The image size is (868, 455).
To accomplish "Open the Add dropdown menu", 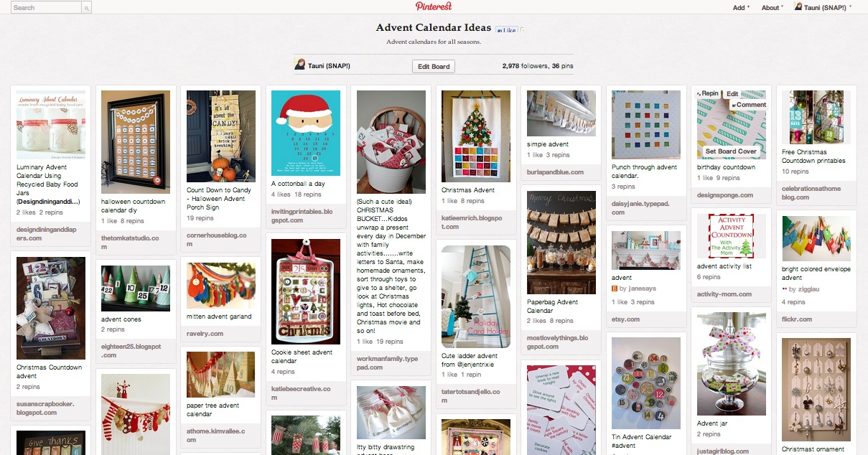I will (x=741, y=7).
